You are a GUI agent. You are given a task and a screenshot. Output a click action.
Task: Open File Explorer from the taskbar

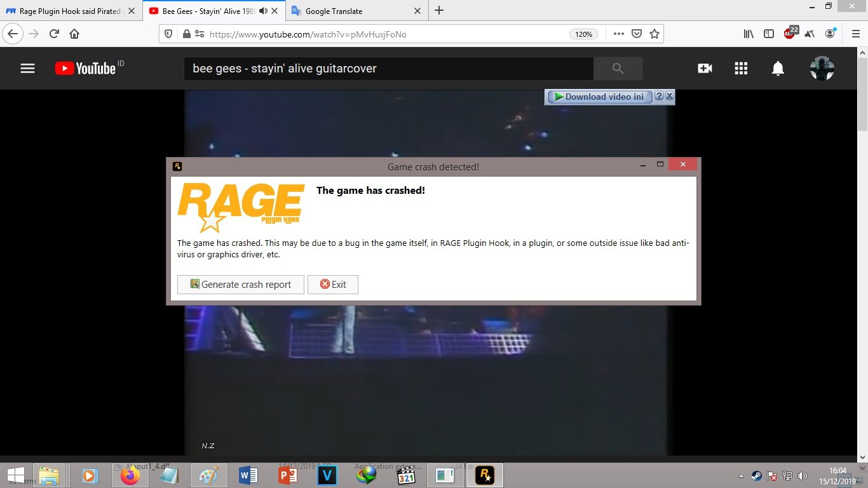pos(49,475)
